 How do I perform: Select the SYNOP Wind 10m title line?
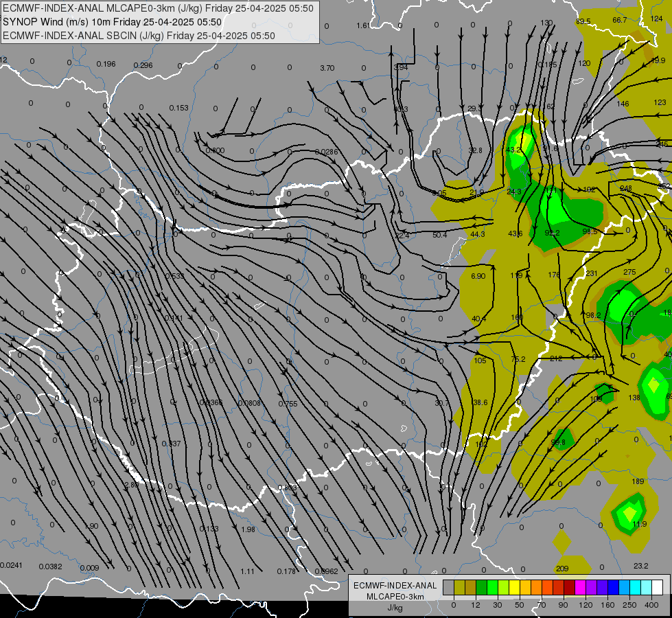tap(113, 22)
